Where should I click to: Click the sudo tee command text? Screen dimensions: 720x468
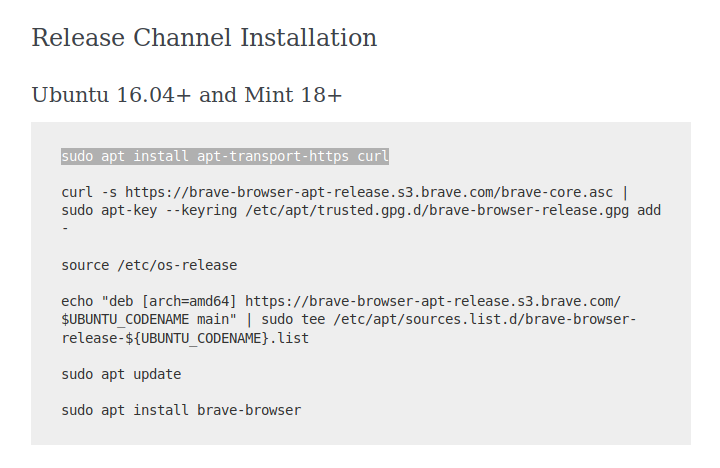pos(293,319)
